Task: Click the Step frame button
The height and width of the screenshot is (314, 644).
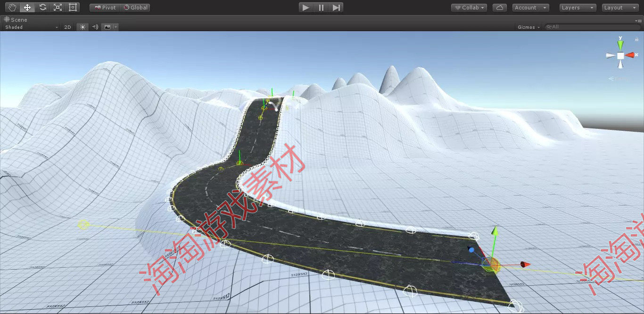Action: (x=336, y=8)
